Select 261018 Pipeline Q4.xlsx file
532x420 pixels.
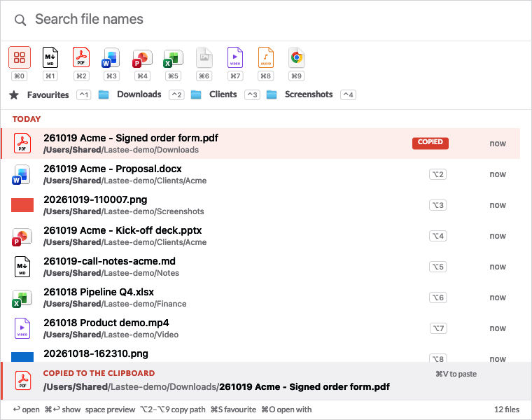pos(260,298)
